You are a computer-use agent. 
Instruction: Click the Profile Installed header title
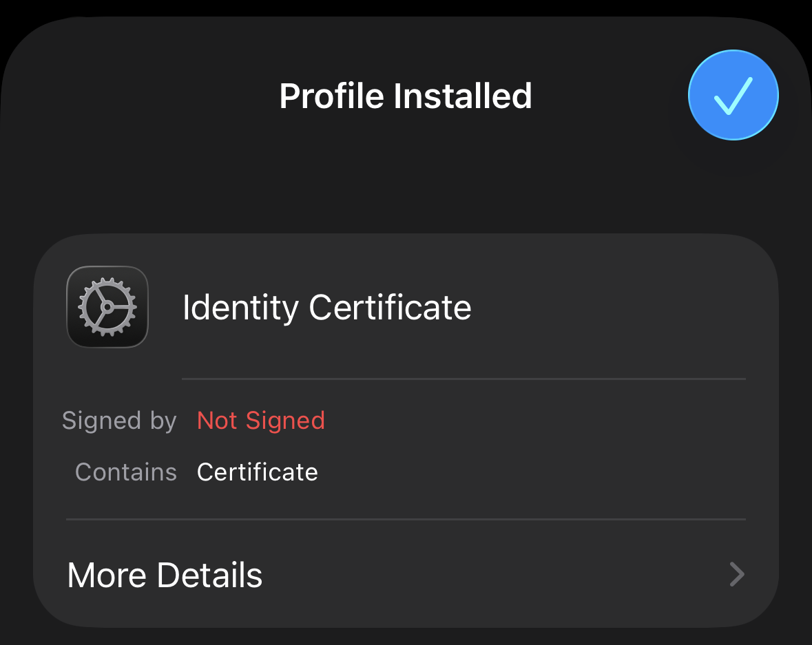(406, 96)
